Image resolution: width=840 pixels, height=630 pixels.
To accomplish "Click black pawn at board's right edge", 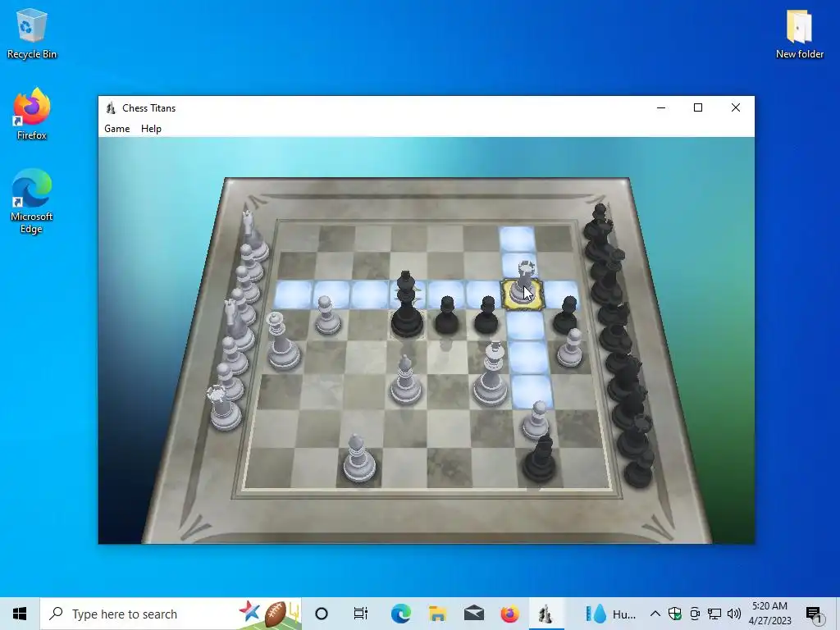I will click(566, 315).
